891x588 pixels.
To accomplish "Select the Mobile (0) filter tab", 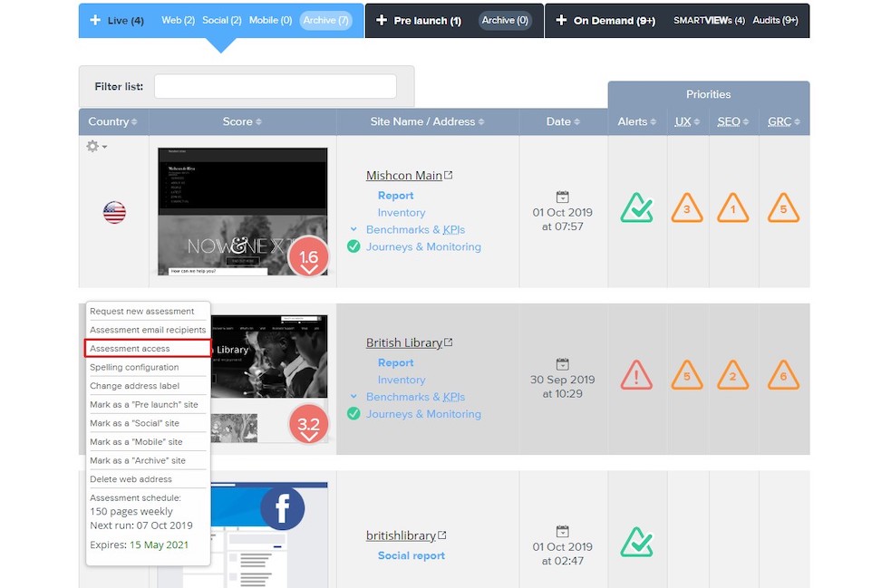I will tap(270, 21).
